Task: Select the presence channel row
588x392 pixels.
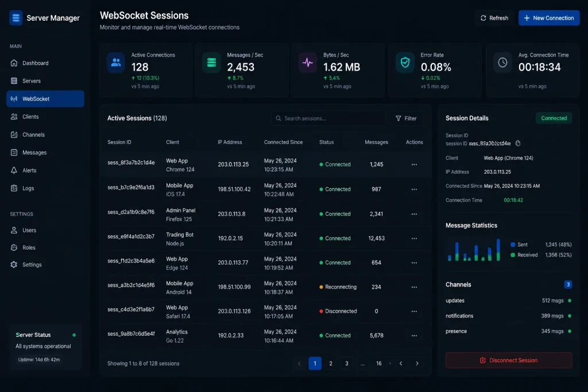Action: point(509,331)
